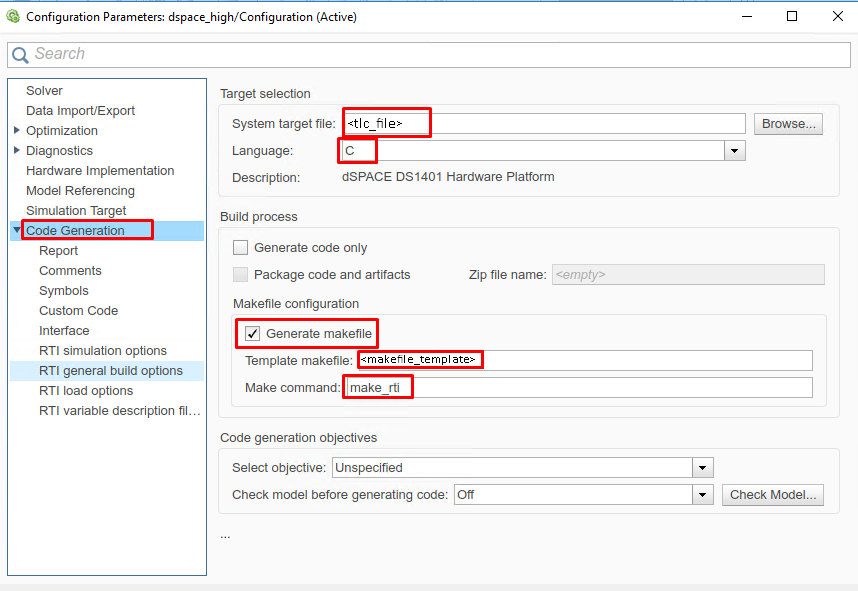Click the search magnifier icon
Screen dimensions: 858x591
pyautogui.click(x=21, y=55)
